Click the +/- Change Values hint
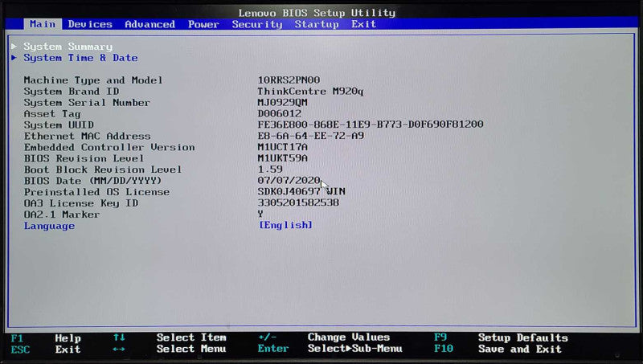The width and height of the screenshot is (643, 364). 324,337
